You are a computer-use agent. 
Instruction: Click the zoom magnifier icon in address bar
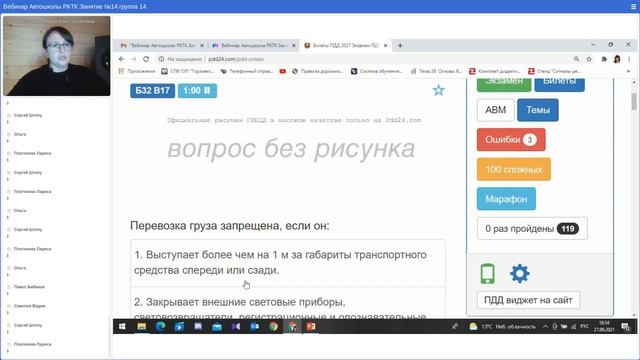(576, 59)
